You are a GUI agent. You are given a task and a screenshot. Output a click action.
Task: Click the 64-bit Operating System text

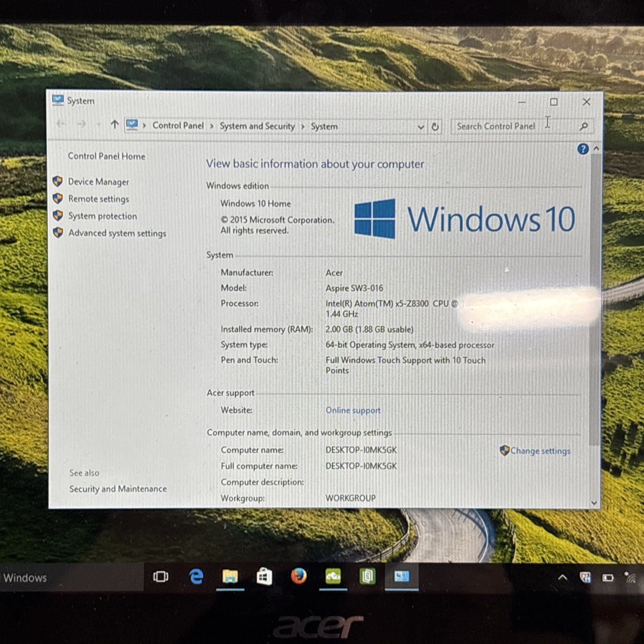410,345
